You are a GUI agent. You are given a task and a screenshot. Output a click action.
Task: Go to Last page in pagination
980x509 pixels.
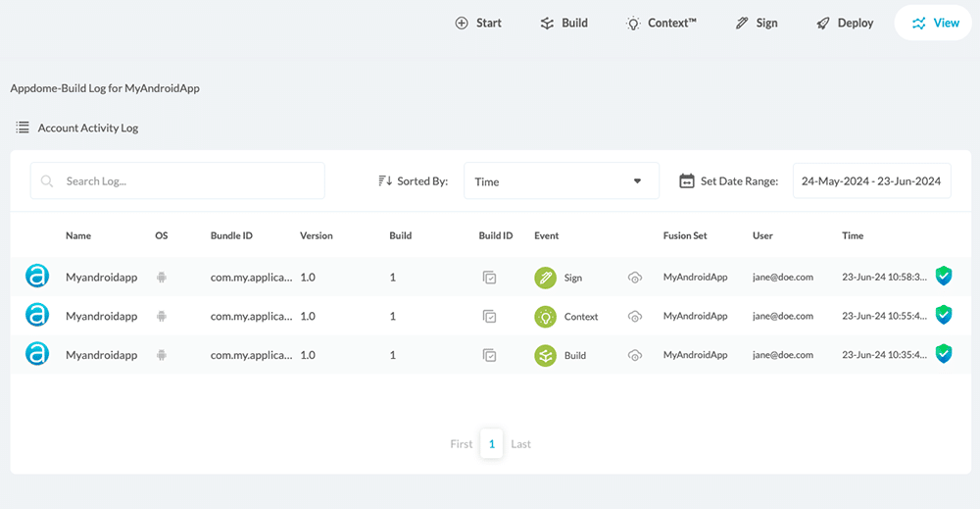point(520,444)
